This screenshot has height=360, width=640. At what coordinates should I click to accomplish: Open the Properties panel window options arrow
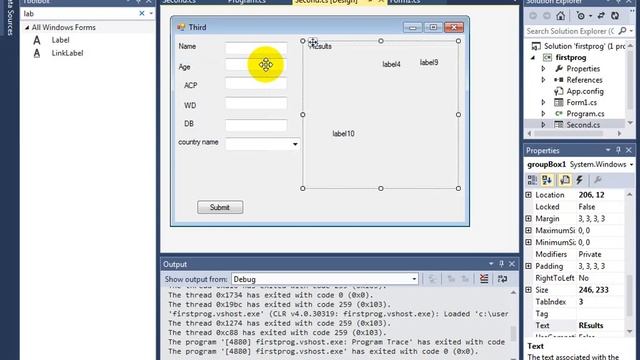tap(608, 150)
